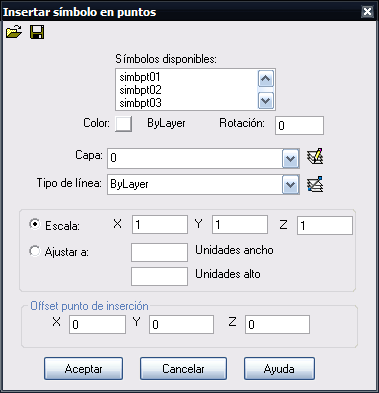Viewport: 379px width, 393px height.
Task: Open the layer manager icon beside Capa
Action: coord(315,157)
